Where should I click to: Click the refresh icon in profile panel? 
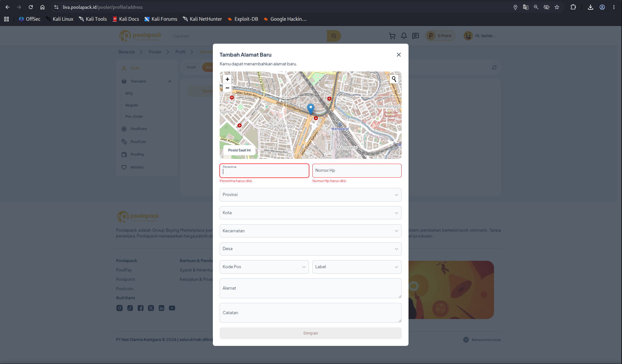(494, 67)
